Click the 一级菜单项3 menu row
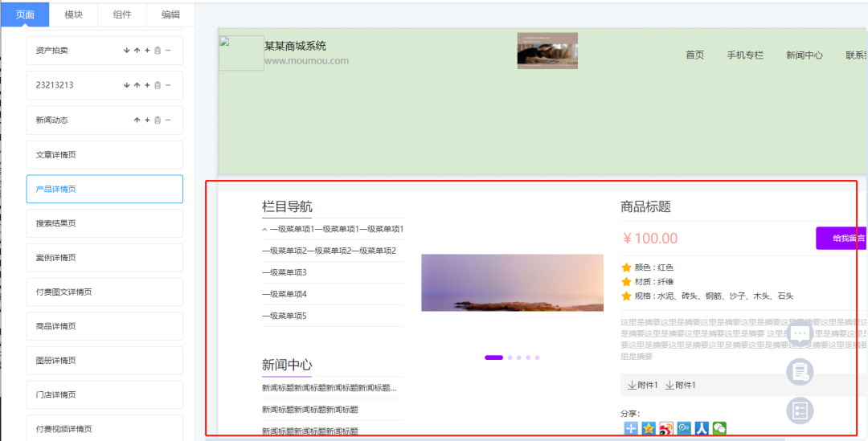 333,272
